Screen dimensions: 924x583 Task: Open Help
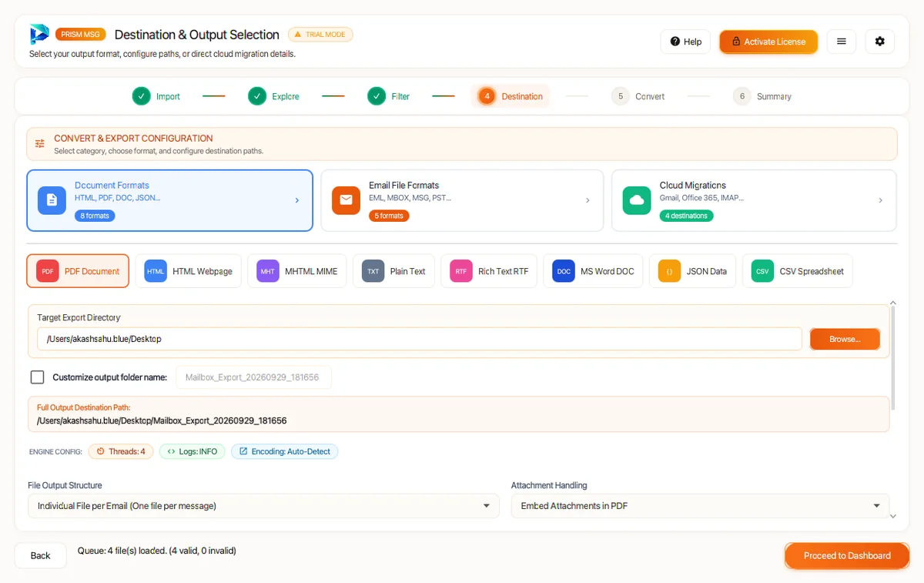pos(685,42)
